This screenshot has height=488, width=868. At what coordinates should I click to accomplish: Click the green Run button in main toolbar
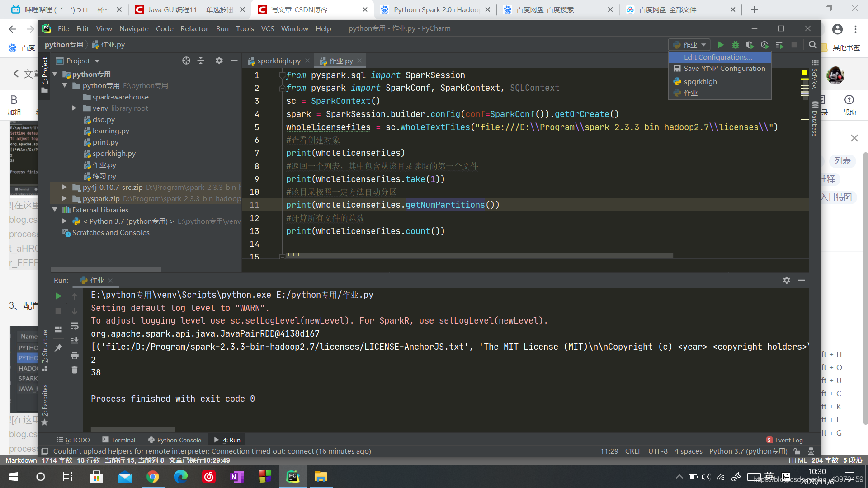tap(721, 45)
